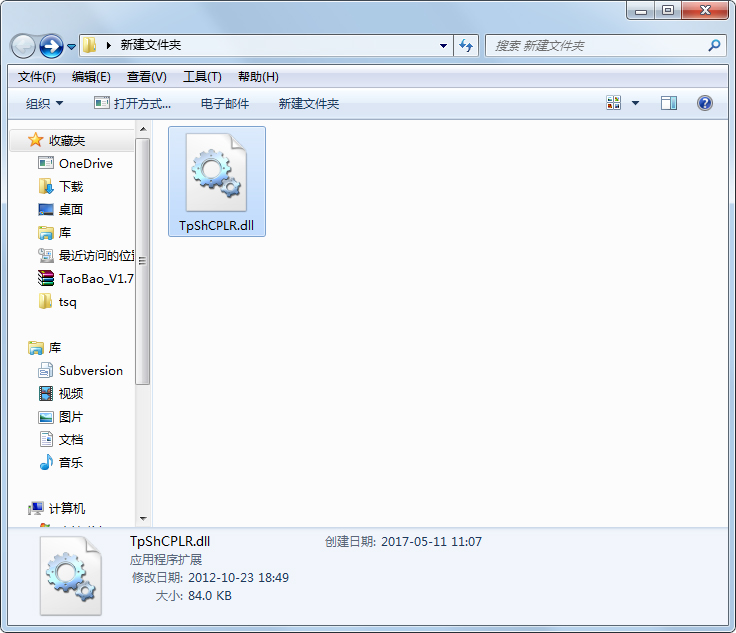Click the 图片 picture icon
Viewport: 736px width, 633px height.
point(46,417)
